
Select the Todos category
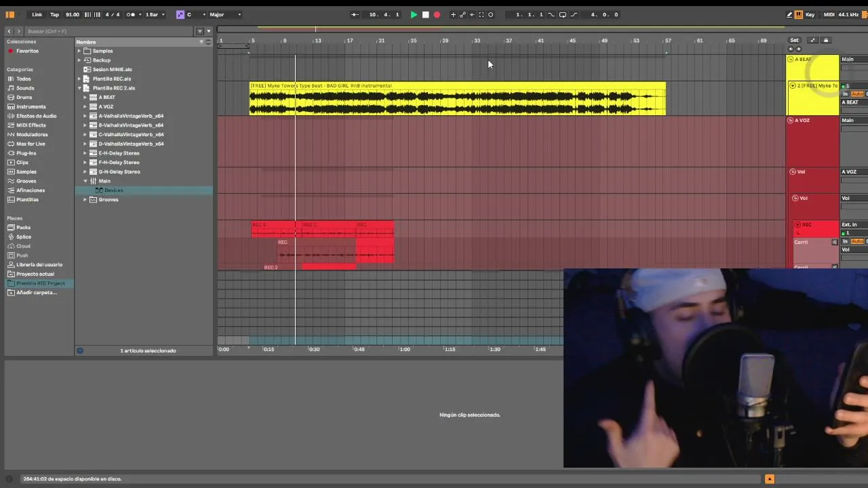(23, 79)
